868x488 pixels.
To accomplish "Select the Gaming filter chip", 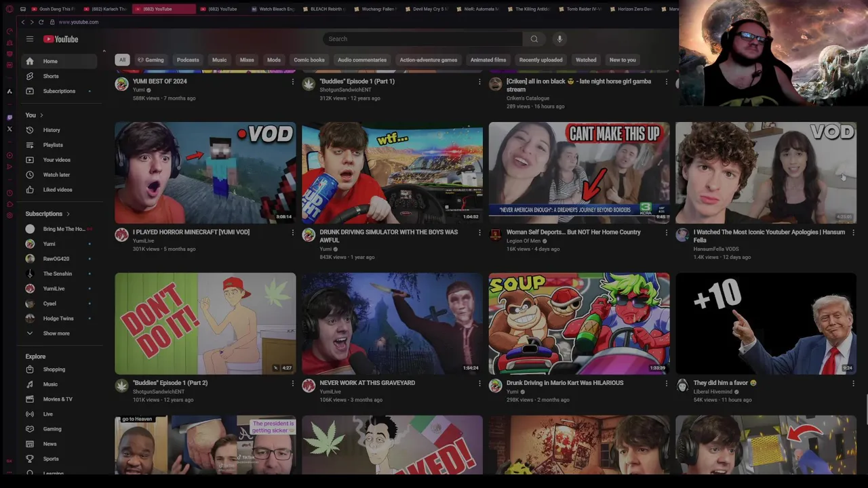I will tap(151, 60).
